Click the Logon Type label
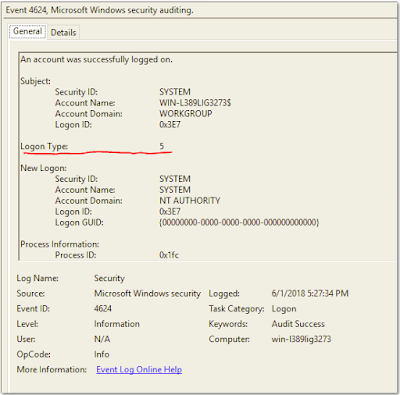 (44, 146)
